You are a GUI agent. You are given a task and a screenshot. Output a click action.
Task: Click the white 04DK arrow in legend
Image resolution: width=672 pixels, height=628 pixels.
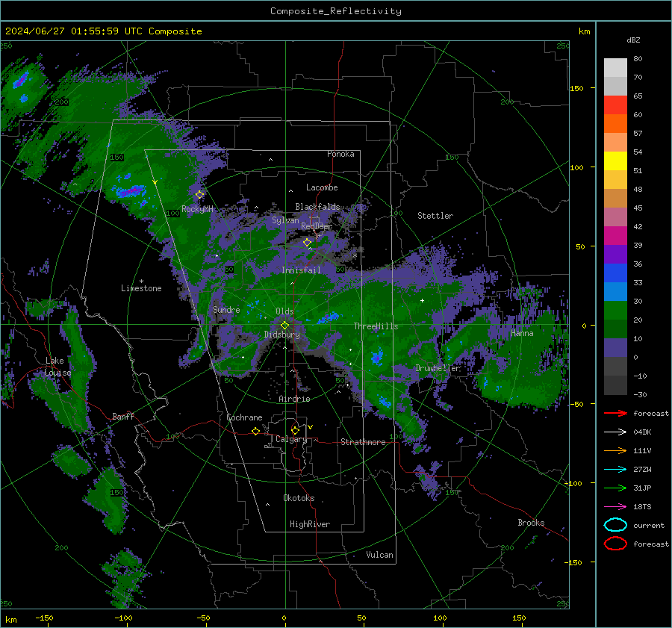point(615,432)
